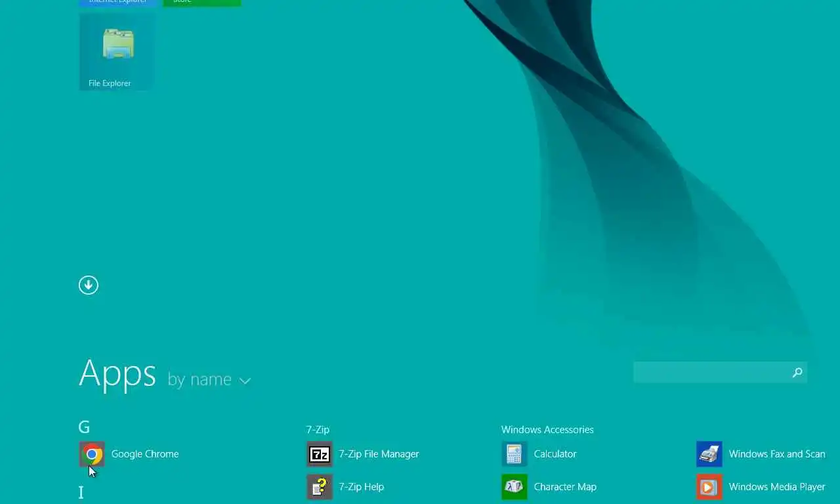This screenshot has height=504, width=840.
Task: Click the 'Google Chrome' label text
Action: click(x=145, y=454)
